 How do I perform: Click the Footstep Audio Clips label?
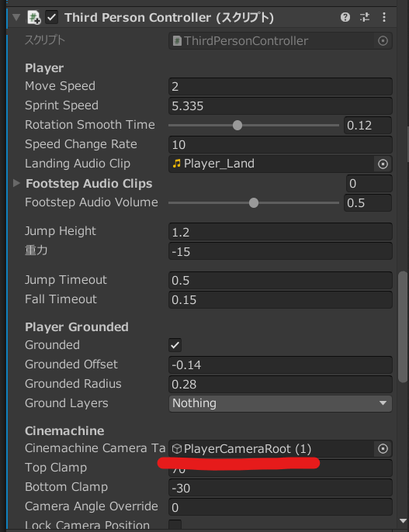click(89, 184)
